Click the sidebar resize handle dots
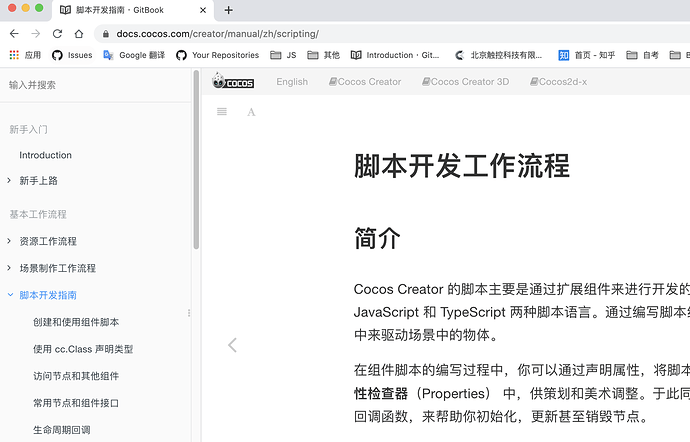The width and height of the screenshot is (690, 442). tap(189, 313)
